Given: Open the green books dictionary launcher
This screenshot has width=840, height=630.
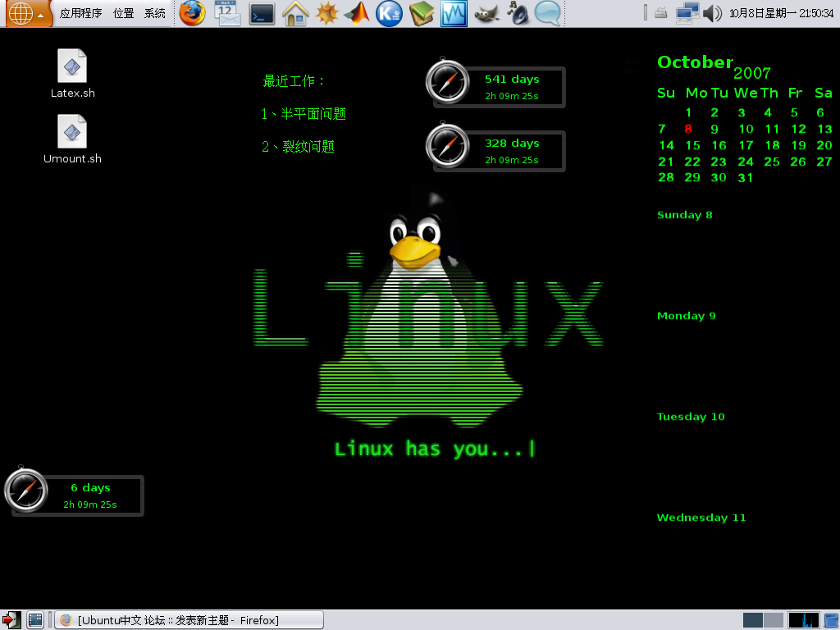Looking at the screenshot, I should (422, 13).
